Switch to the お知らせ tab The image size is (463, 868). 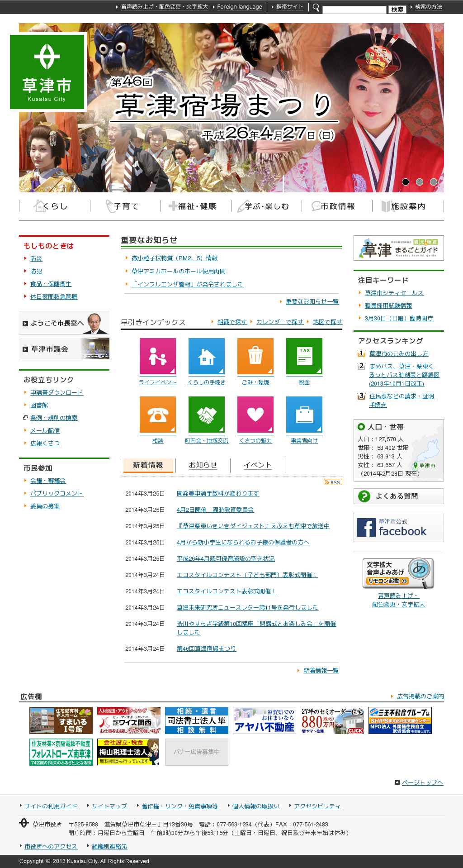pyautogui.click(x=203, y=465)
